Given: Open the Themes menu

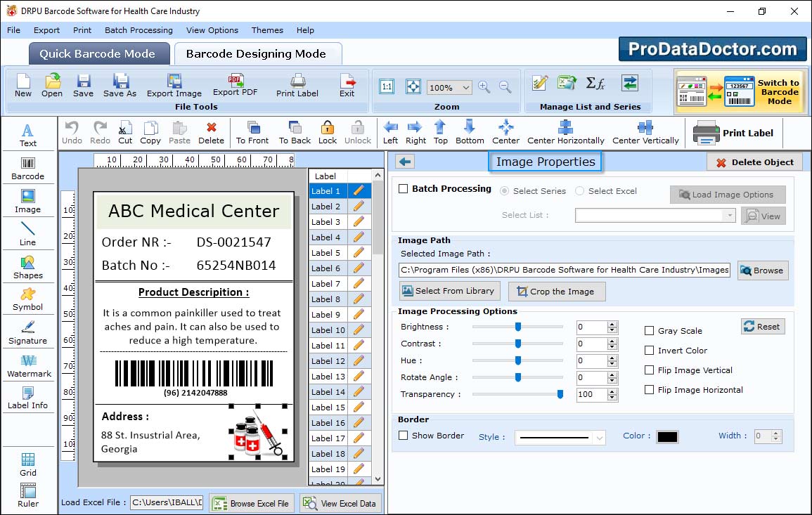Looking at the screenshot, I should tap(267, 30).
